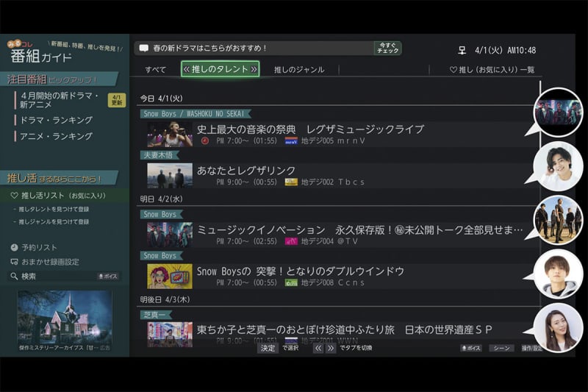Open 史上最大の音楽の祭典 program thumbnail
Viewport: 588px width, 392px height.
click(x=169, y=135)
